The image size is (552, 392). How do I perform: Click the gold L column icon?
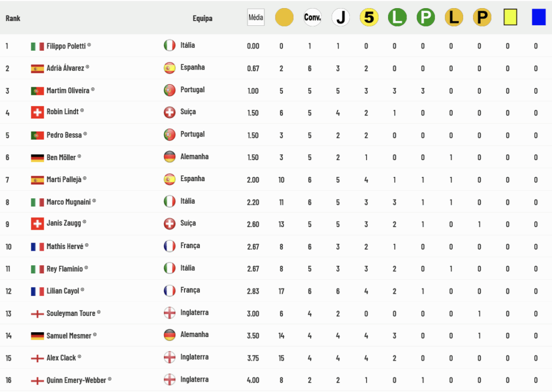coord(454,17)
